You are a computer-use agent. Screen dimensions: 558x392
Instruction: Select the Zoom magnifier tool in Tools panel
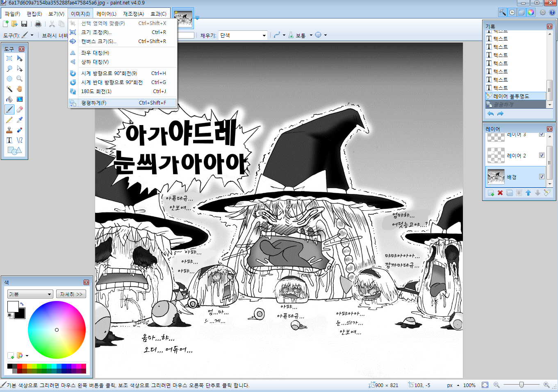[x=20, y=79]
